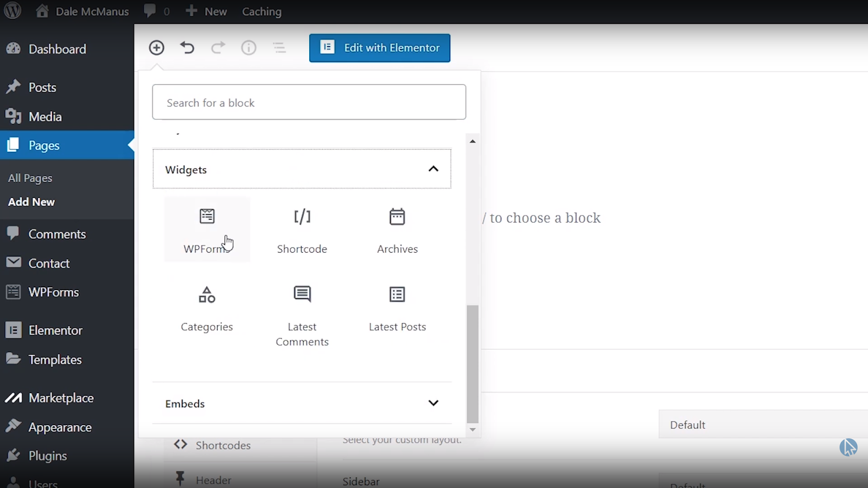Open the Default layout dropdown
This screenshot has height=488, width=868.
click(763, 425)
